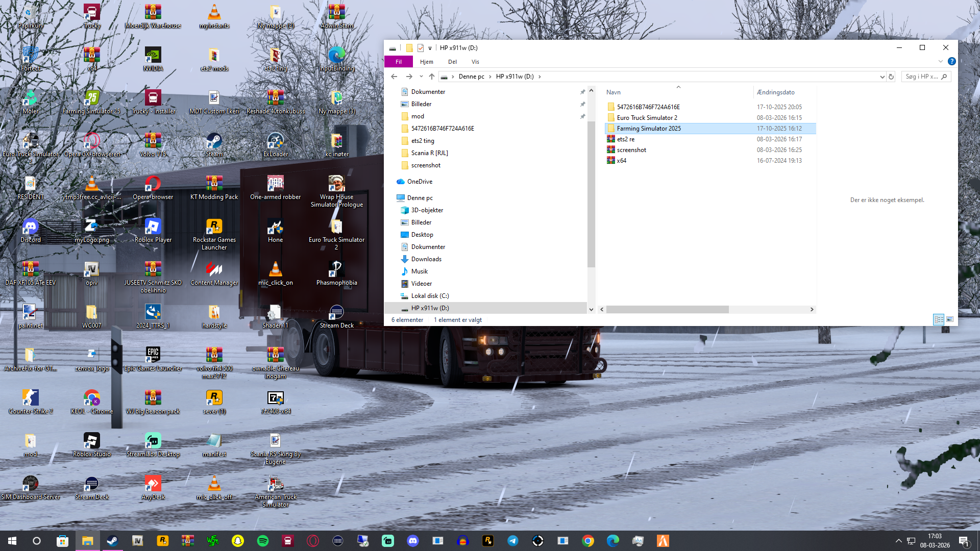
Task: Open the recent locations dropdown arrow
Action: [x=421, y=77]
